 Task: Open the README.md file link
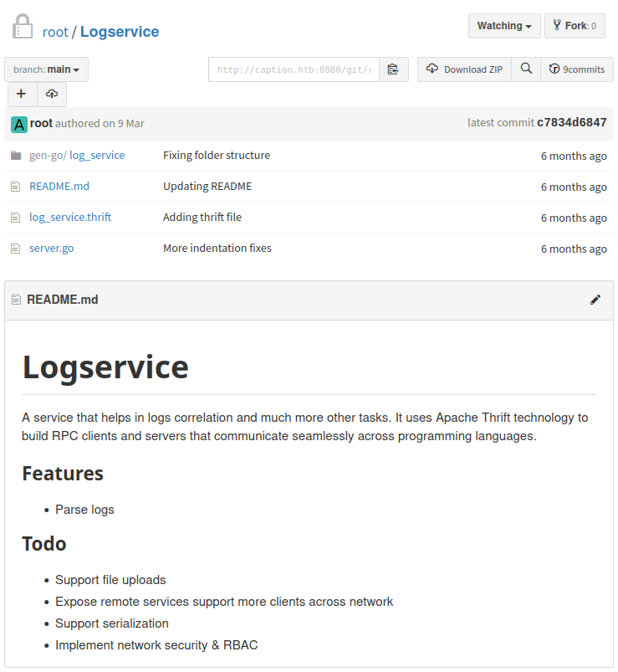59,187
